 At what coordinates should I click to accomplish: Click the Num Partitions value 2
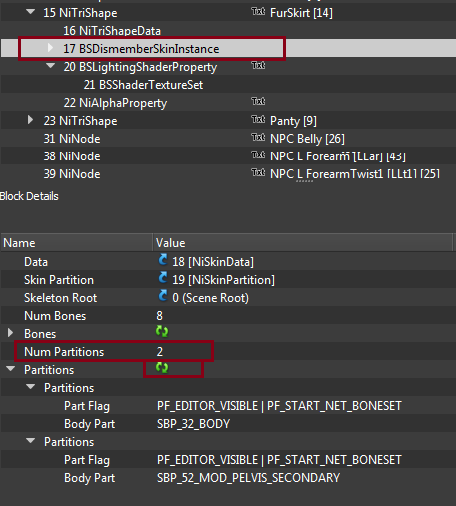(160, 352)
